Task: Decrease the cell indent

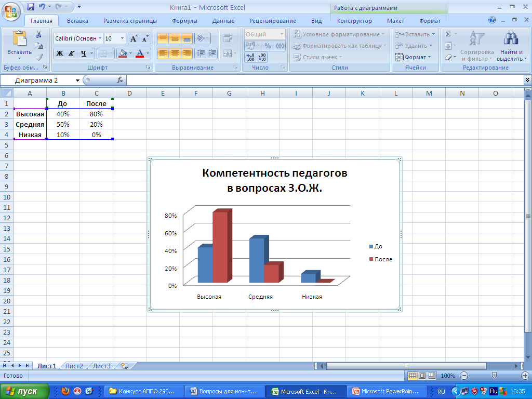Action: coord(201,54)
